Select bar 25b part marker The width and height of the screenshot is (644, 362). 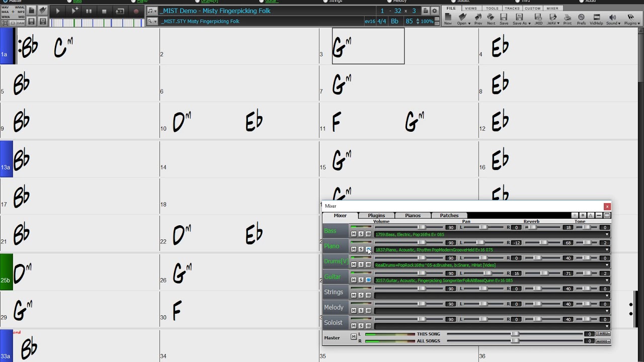click(7, 273)
